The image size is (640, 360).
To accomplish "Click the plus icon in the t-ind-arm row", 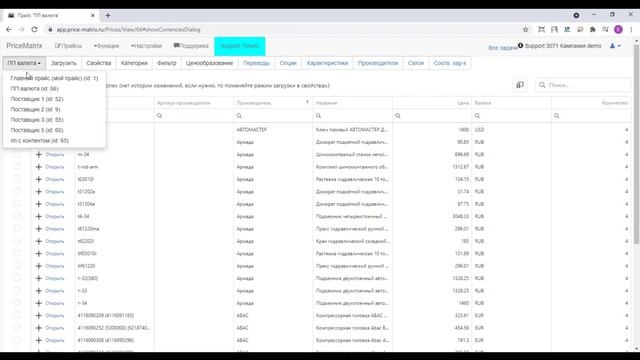I will [x=39, y=167].
